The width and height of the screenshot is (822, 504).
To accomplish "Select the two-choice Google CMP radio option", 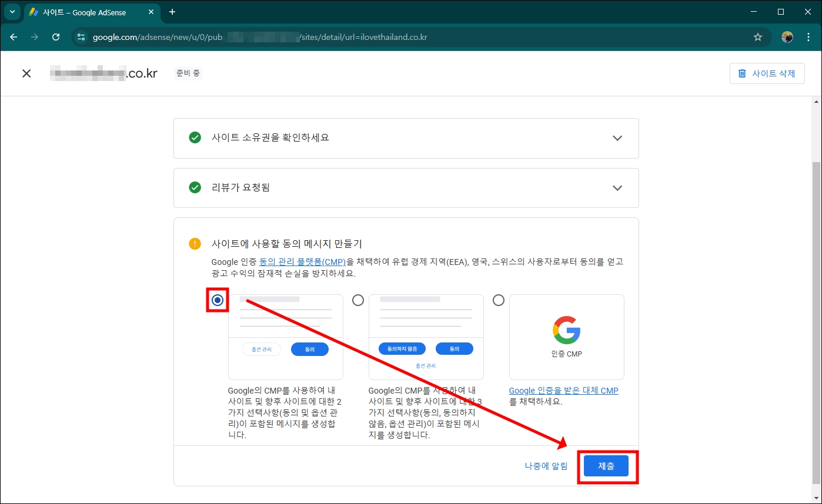I will click(218, 300).
